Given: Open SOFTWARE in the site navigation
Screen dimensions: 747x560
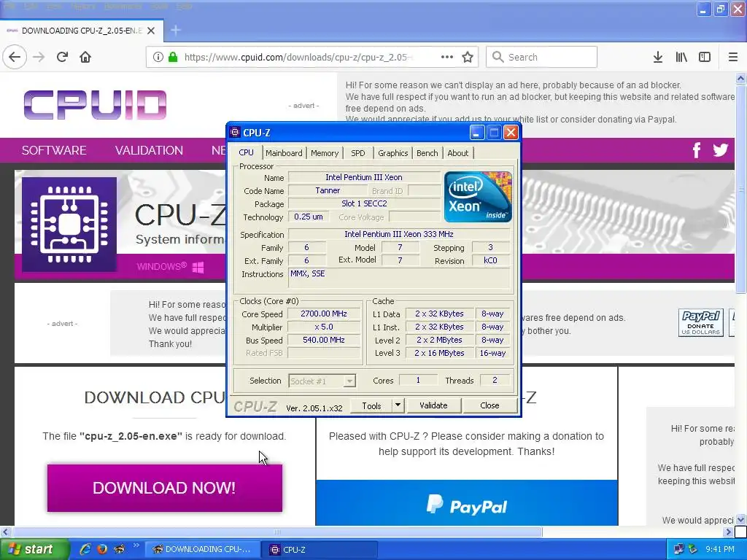Looking at the screenshot, I should pyautogui.click(x=54, y=150).
